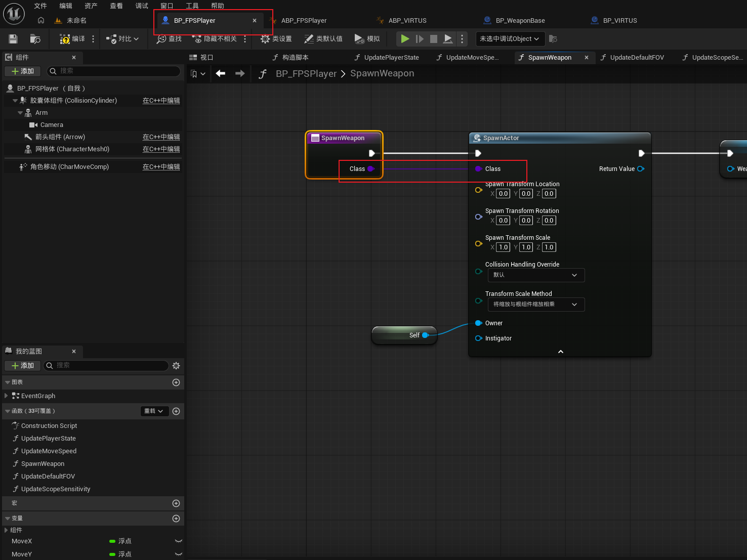Open compile options three-dot menu
This screenshot has width=747, height=560.
click(93, 39)
